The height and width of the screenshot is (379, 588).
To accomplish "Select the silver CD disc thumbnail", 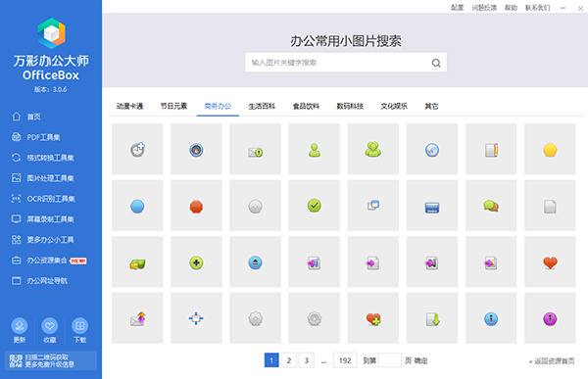I will pyautogui.click(x=256, y=206).
